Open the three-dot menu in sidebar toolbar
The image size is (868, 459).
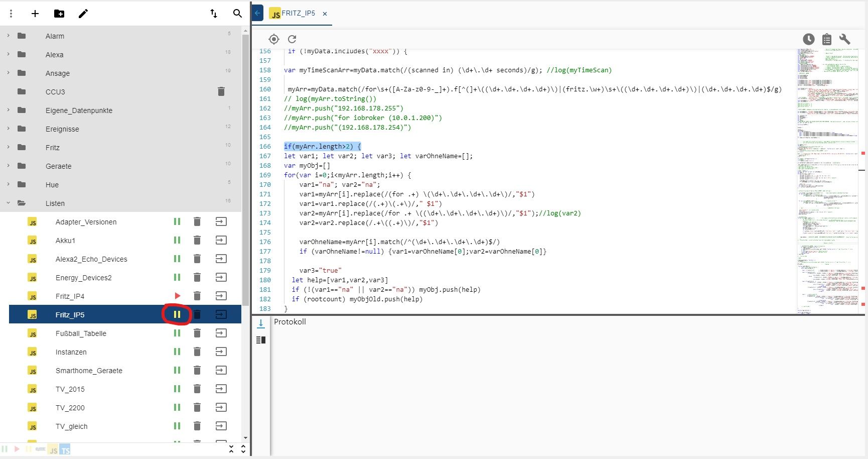click(11, 14)
